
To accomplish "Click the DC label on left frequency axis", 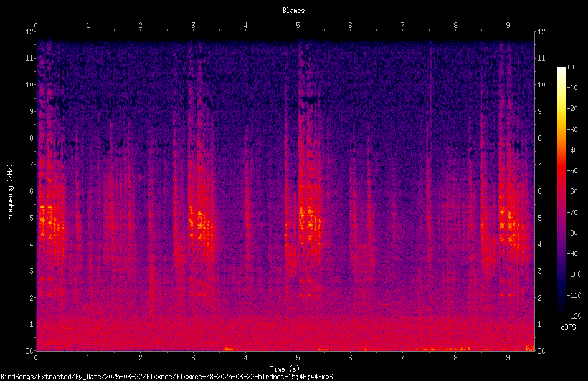I will point(29,350).
